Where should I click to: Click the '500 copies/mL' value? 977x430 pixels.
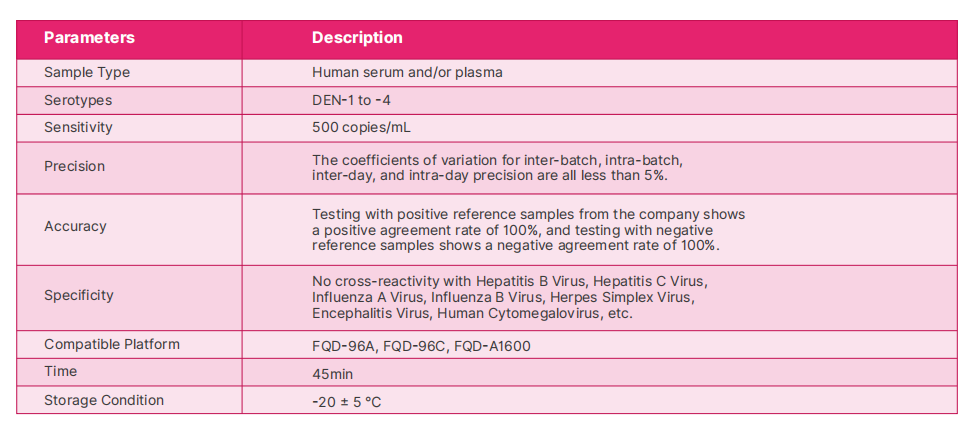pos(361,128)
